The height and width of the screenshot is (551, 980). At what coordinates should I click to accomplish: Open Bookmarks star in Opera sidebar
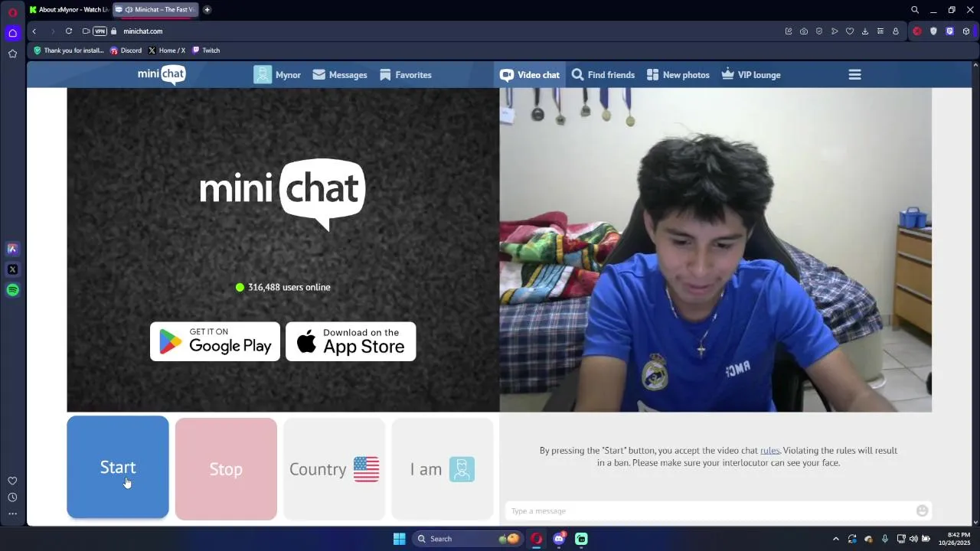12,54
